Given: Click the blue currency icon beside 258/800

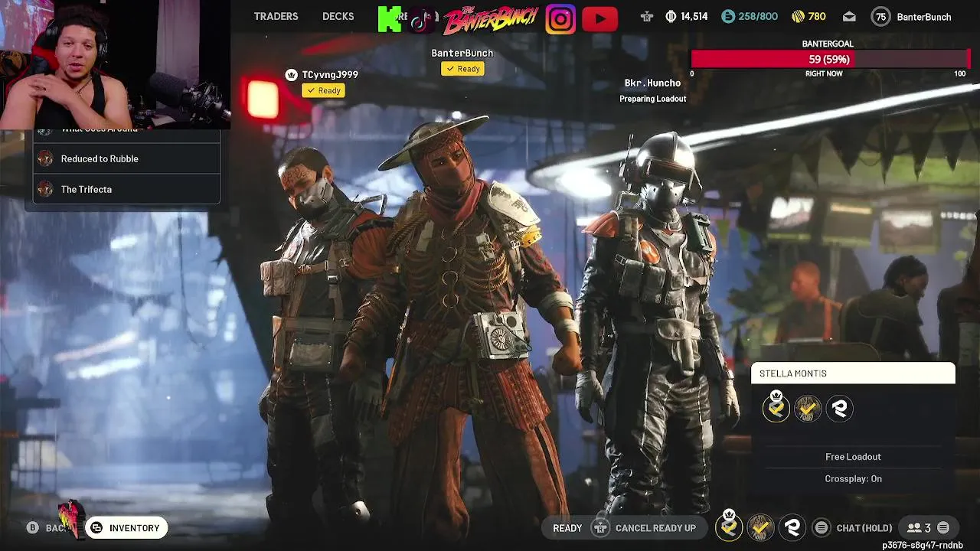Looking at the screenshot, I should (728, 17).
